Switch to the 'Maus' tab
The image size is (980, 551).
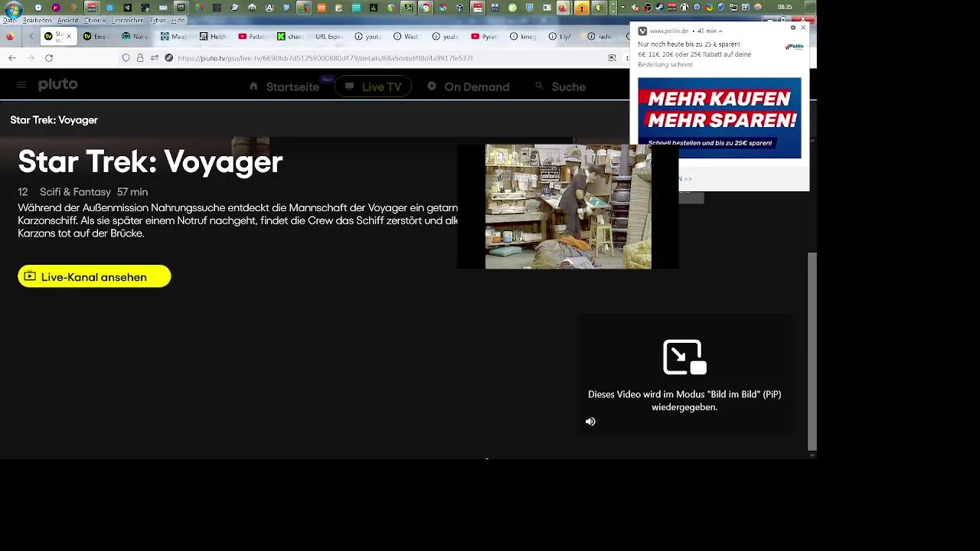pyautogui.click(x=174, y=36)
